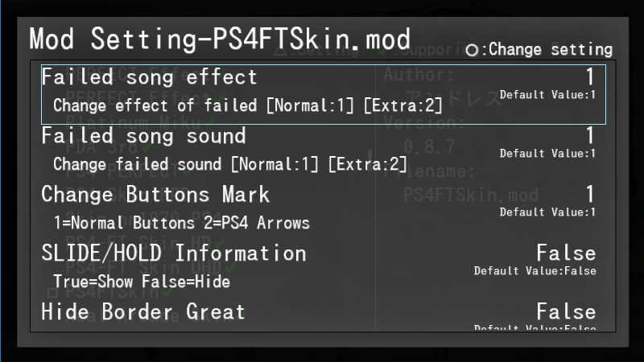Select the Failed song effect setting
The image size is (644, 362).
(149, 77)
